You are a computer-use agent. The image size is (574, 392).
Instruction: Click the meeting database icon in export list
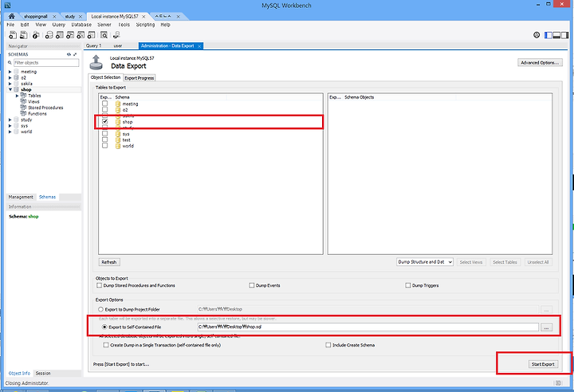click(x=118, y=104)
